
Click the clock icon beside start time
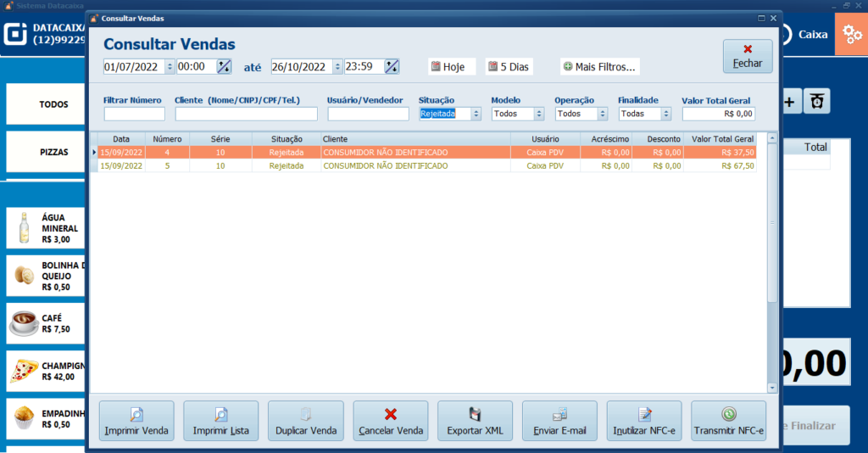pyautogui.click(x=224, y=67)
